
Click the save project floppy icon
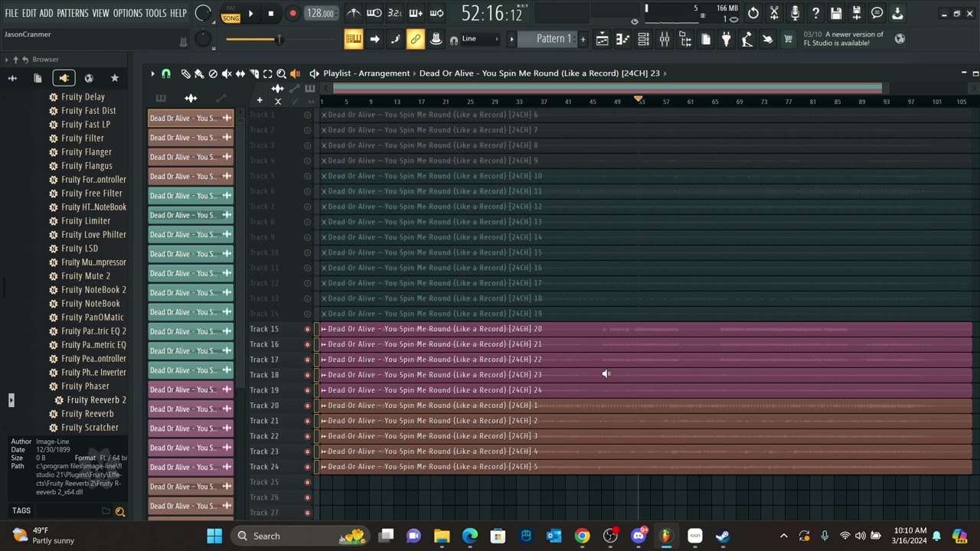click(x=836, y=13)
